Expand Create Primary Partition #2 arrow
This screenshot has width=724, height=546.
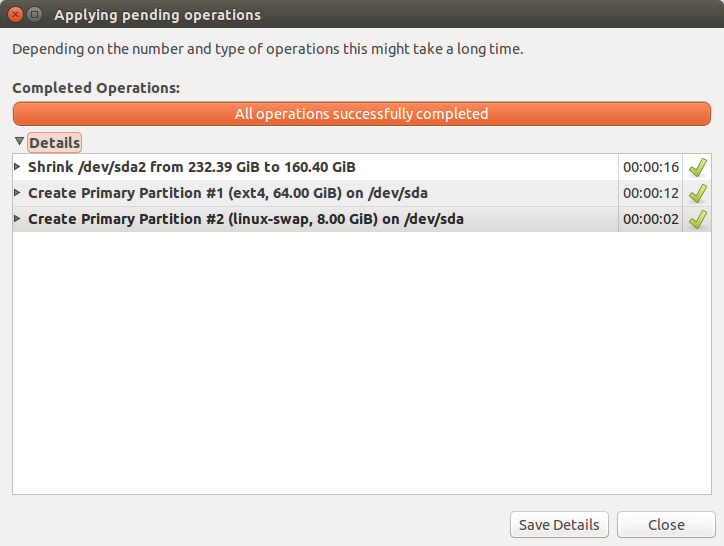point(17,219)
